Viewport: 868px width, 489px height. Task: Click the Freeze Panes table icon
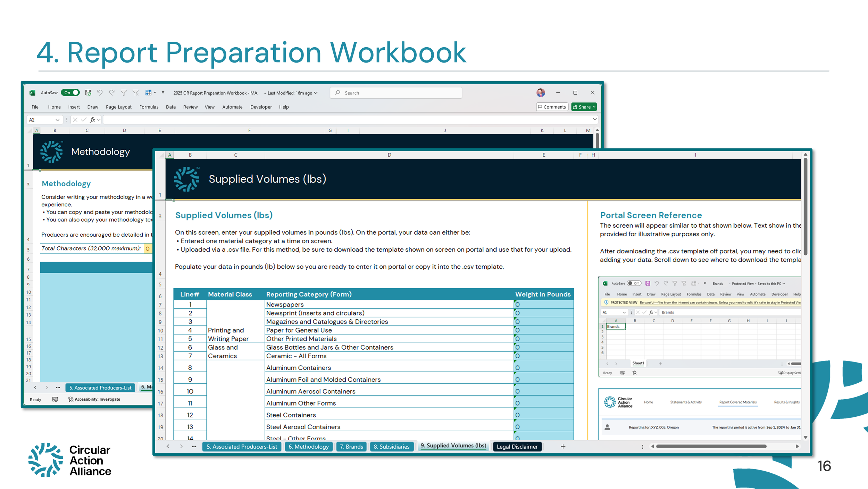[x=148, y=92]
